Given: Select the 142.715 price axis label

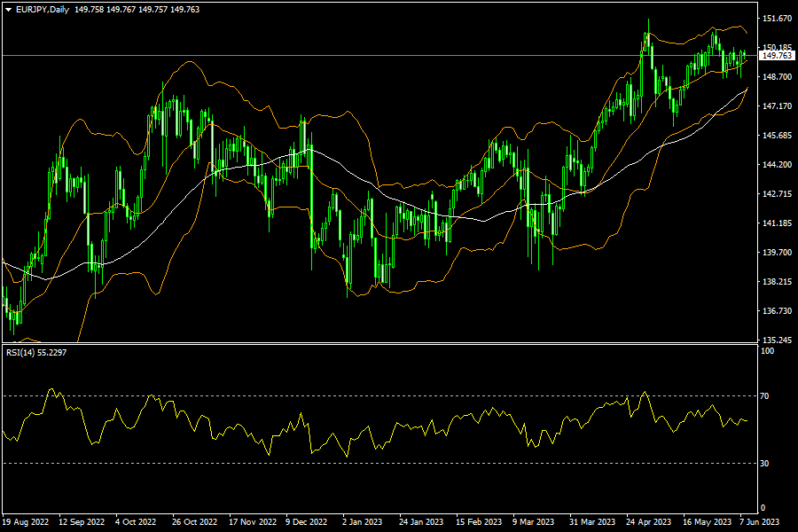Looking at the screenshot, I should (x=777, y=194).
